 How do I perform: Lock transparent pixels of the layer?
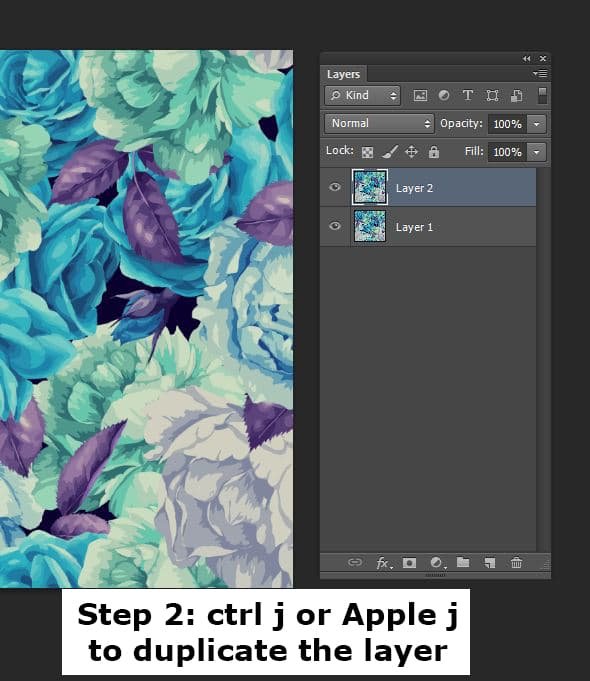pyautogui.click(x=368, y=152)
